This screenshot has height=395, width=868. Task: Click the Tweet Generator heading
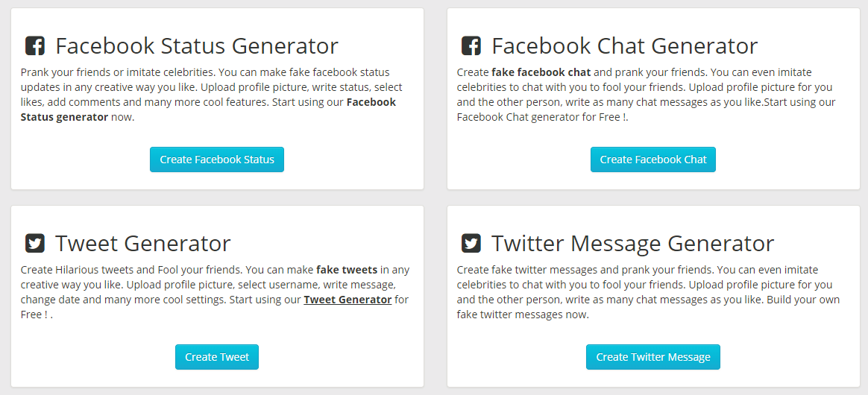point(143,244)
